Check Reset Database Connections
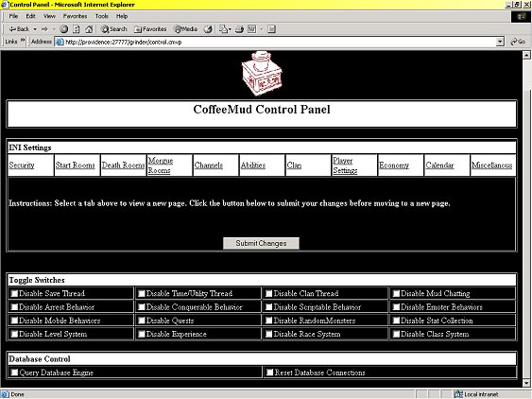The image size is (532, 399). 269,373
